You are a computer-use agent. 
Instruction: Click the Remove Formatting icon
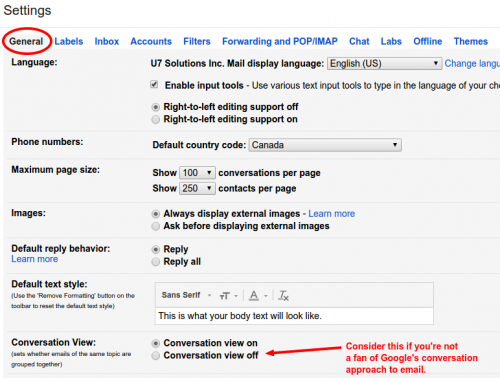pos(283,296)
